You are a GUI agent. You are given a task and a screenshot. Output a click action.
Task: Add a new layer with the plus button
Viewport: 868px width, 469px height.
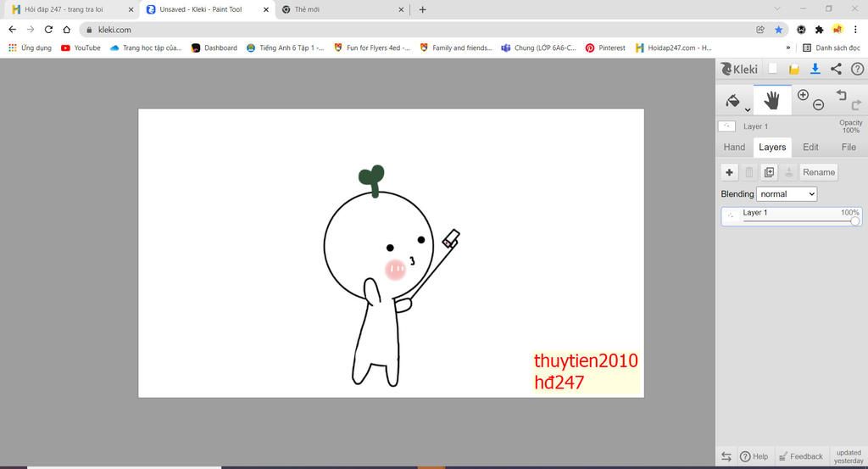(729, 172)
